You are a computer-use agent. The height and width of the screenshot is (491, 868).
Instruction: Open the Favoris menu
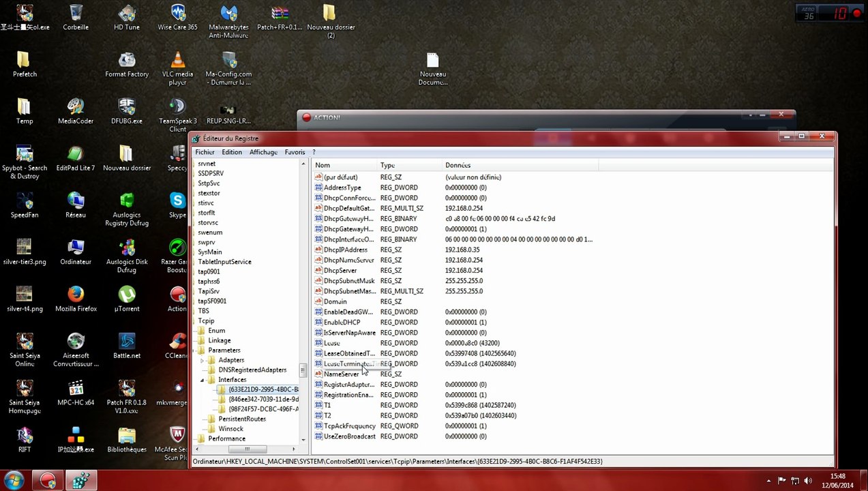click(295, 152)
